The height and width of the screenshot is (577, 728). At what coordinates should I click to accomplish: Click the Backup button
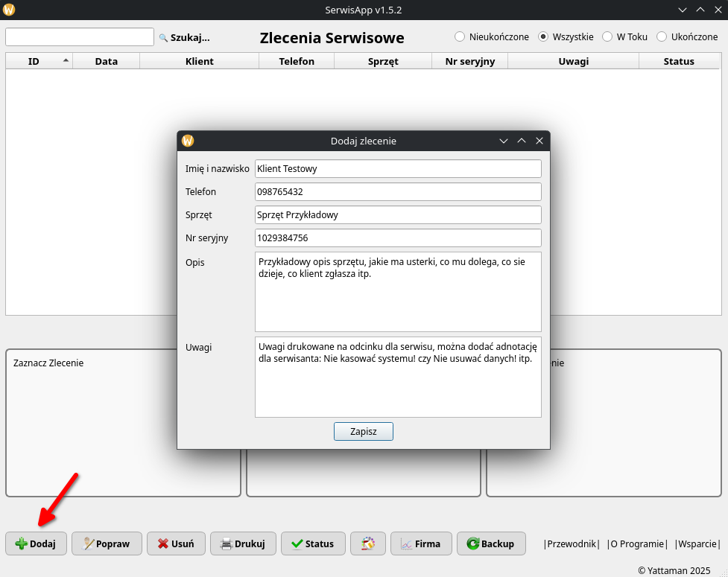(490, 543)
